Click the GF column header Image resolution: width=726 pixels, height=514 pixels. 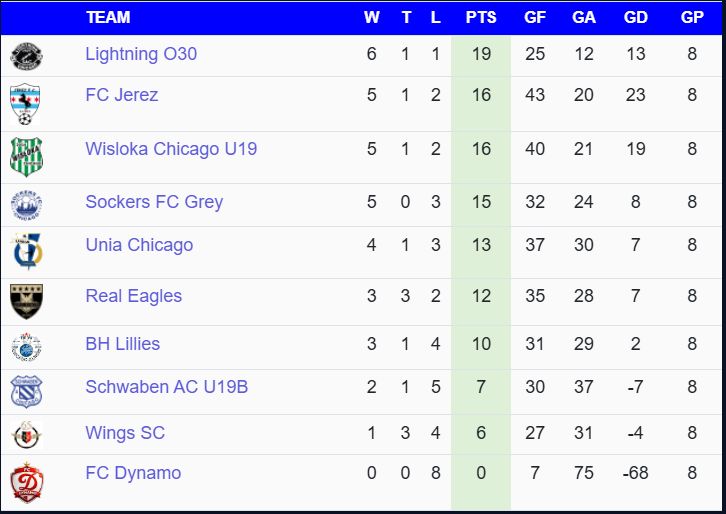click(x=535, y=17)
